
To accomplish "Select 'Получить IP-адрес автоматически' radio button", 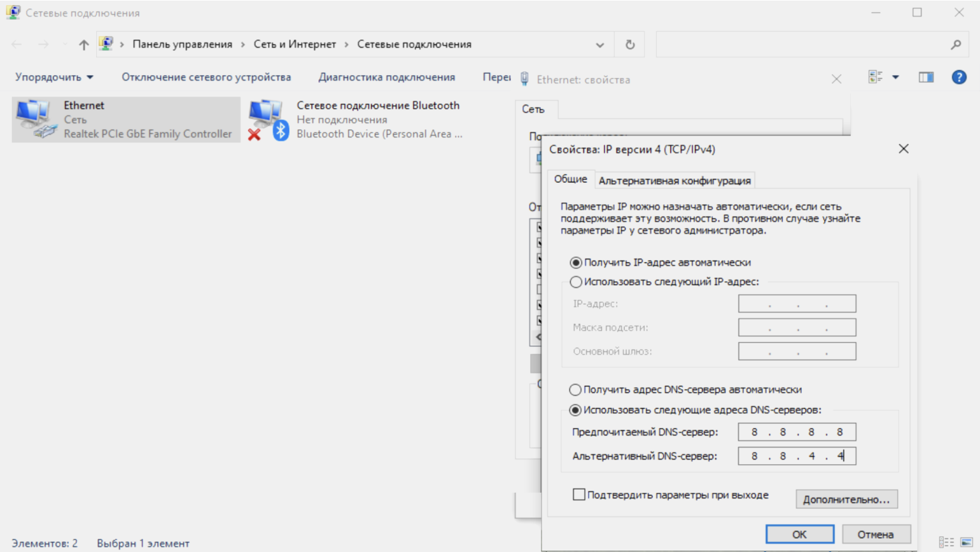I will point(576,263).
